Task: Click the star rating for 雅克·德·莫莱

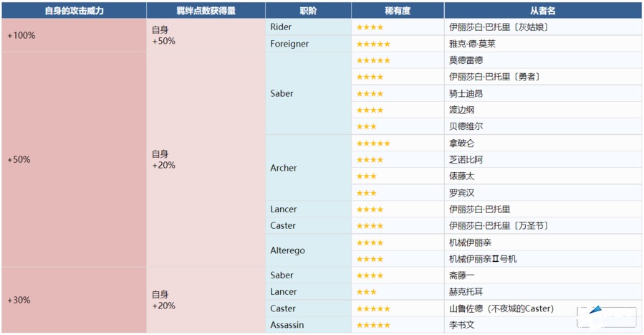Action: click(x=373, y=44)
